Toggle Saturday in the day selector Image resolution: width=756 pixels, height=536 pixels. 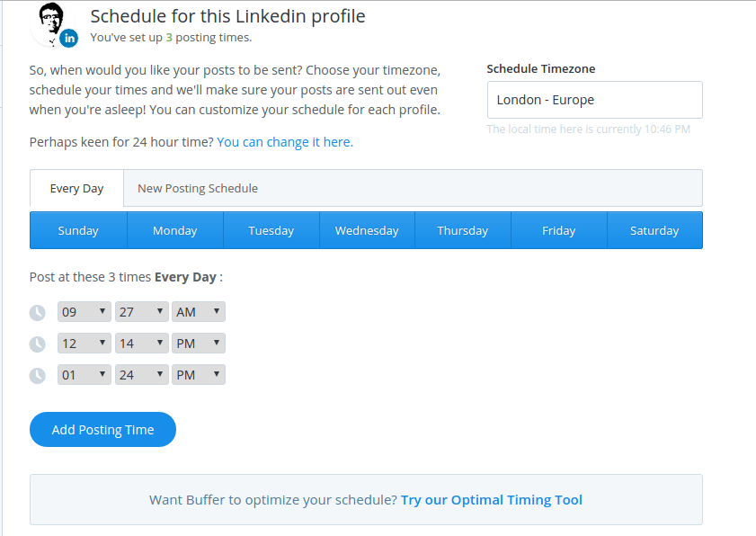point(654,230)
